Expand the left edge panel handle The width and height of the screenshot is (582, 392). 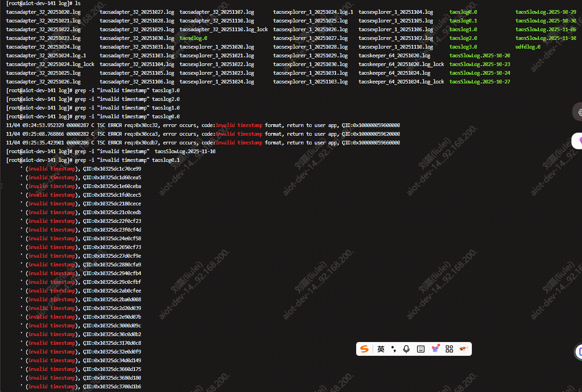tap(1, 186)
